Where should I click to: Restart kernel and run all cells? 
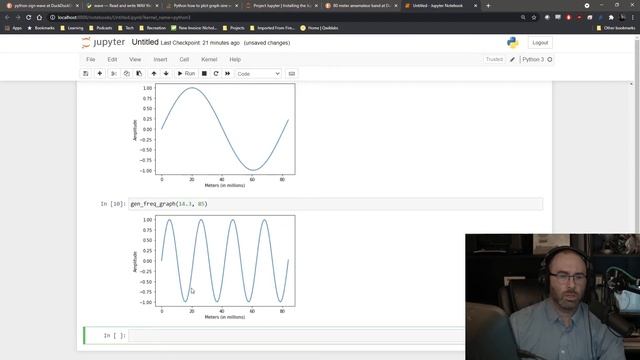[x=228, y=73]
